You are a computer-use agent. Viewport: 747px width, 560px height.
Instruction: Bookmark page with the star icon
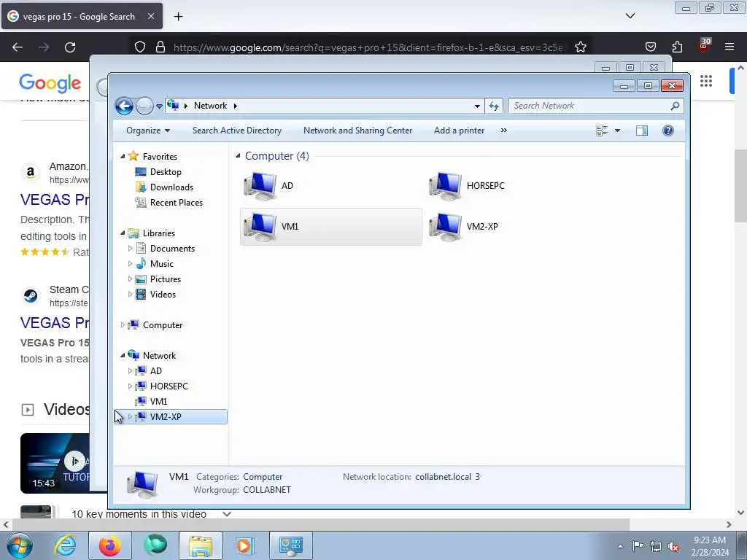click(580, 47)
